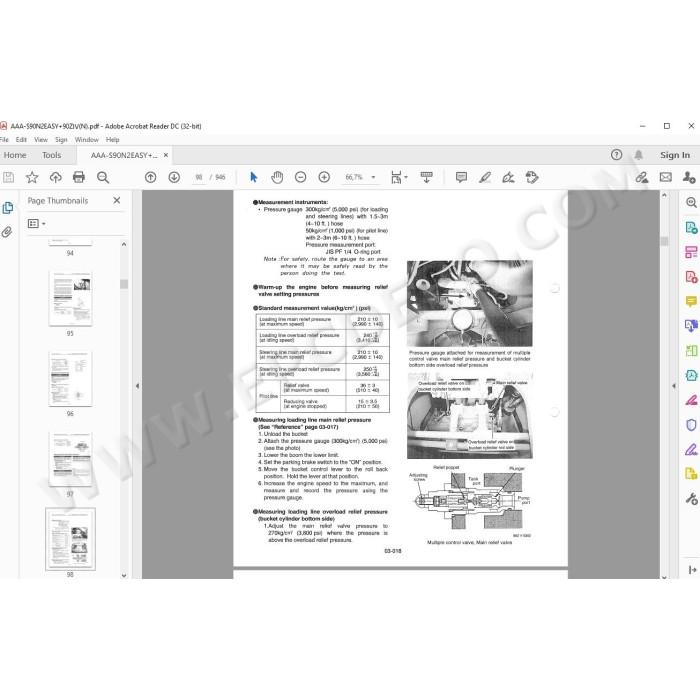Activate the Hand pan tool
The height and width of the screenshot is (700, 700).
tap(277, 178)
